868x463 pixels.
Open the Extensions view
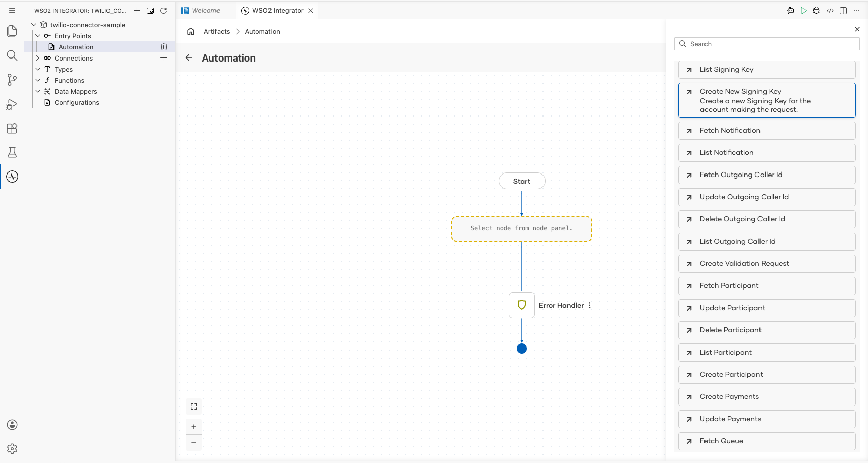point(12,128)
